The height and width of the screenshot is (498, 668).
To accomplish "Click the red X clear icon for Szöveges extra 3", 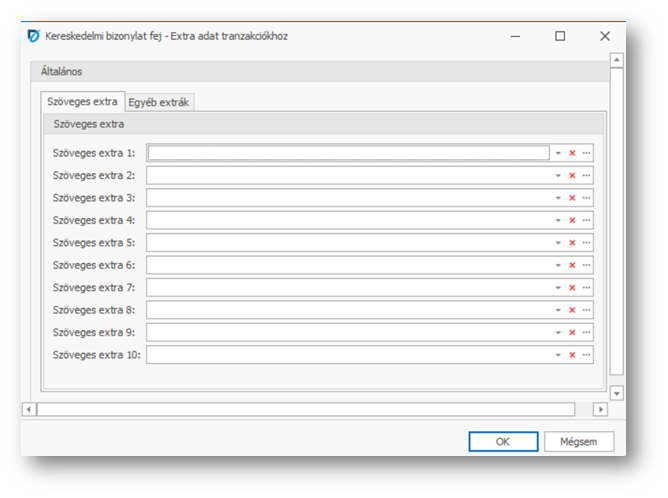I will tap(572, 198).
